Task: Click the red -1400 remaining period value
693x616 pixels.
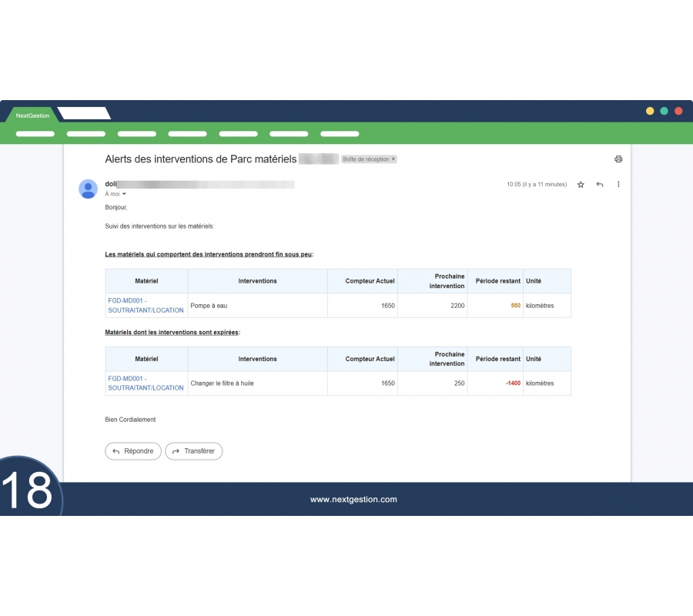Action: click(513, 383)
